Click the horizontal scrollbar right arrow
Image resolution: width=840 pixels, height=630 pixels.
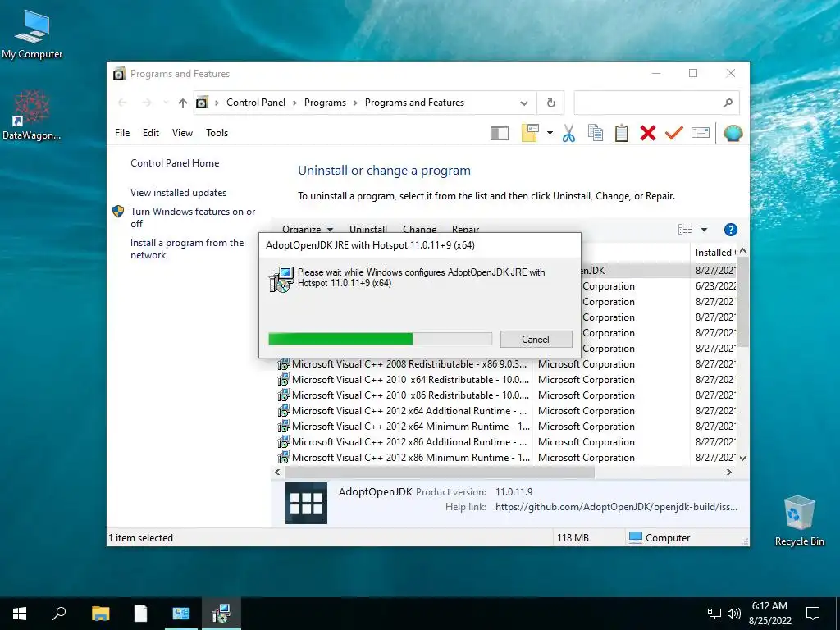(x=728, y=472)
